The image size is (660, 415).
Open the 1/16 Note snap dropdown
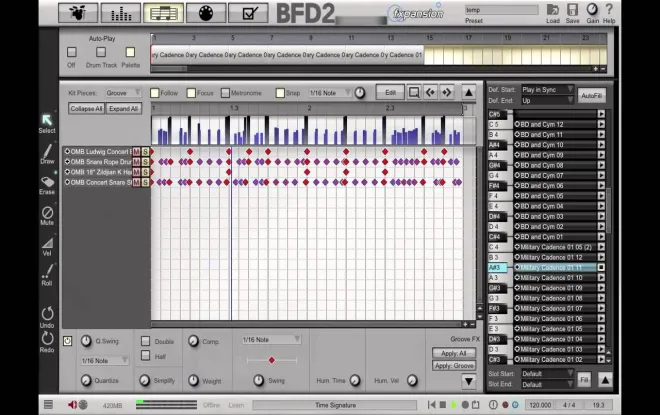pos(330,93)
